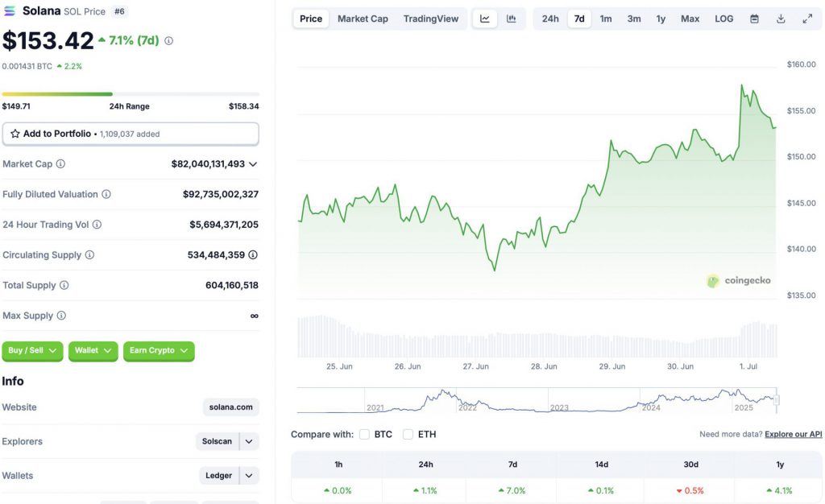825x504 pixels.
Task: Click the 1h column 0.0% value
Action: coord(338,491)
